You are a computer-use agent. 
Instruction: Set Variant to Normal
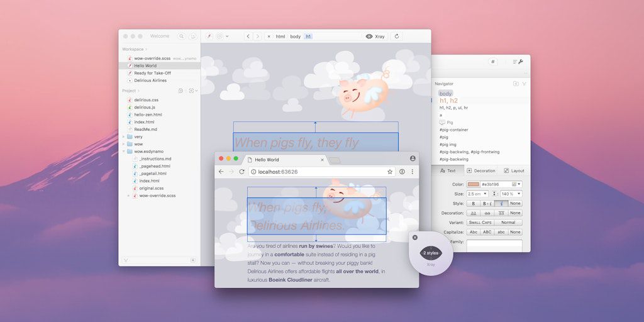[508, 222]
